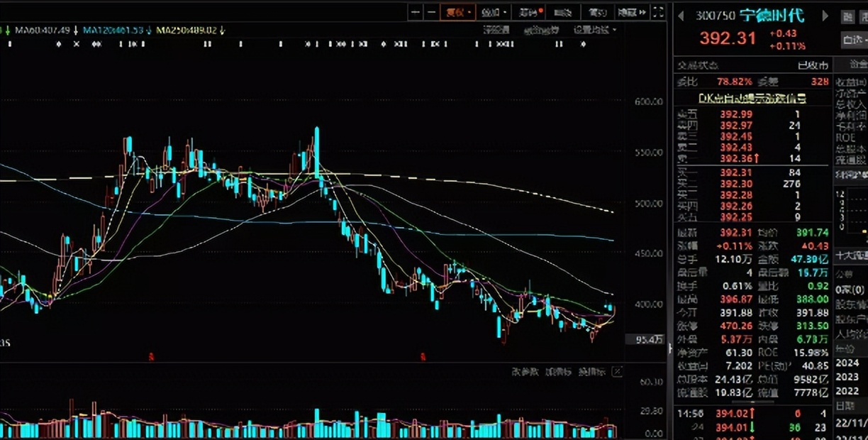The width and height of the screenshot is (868, 440).
Task: Click buy-four price 392.26
Action: click(x=735, y=207)
